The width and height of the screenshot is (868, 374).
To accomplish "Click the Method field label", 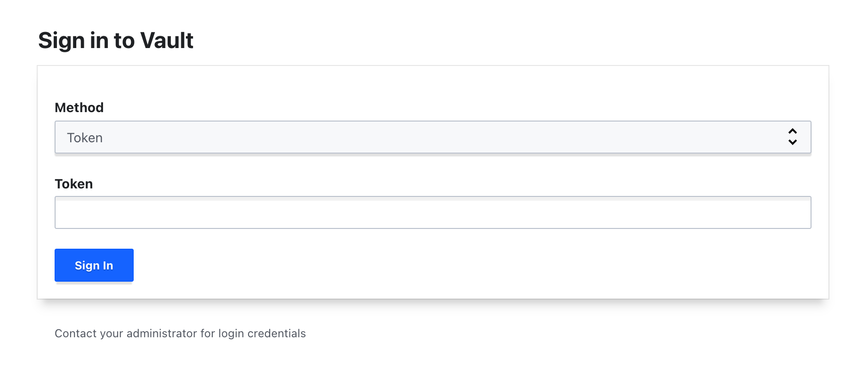I will (79, 107).
